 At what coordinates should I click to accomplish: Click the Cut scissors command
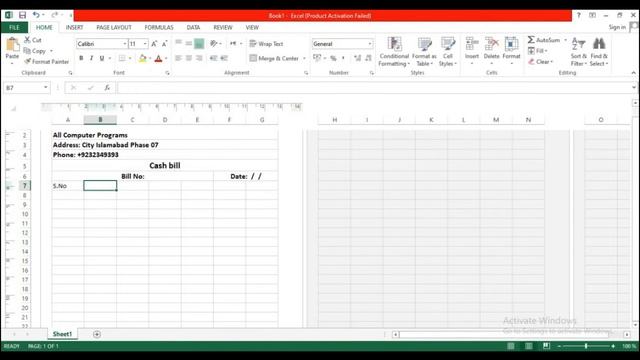click(33, 40)
